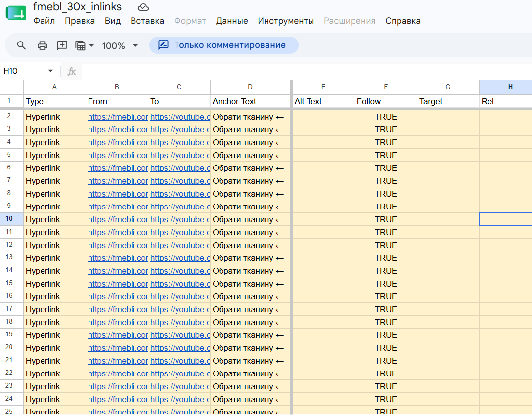The width and height of the screenshot is (532, 415).
Task: Open the Данные menu
Action: 232,21
